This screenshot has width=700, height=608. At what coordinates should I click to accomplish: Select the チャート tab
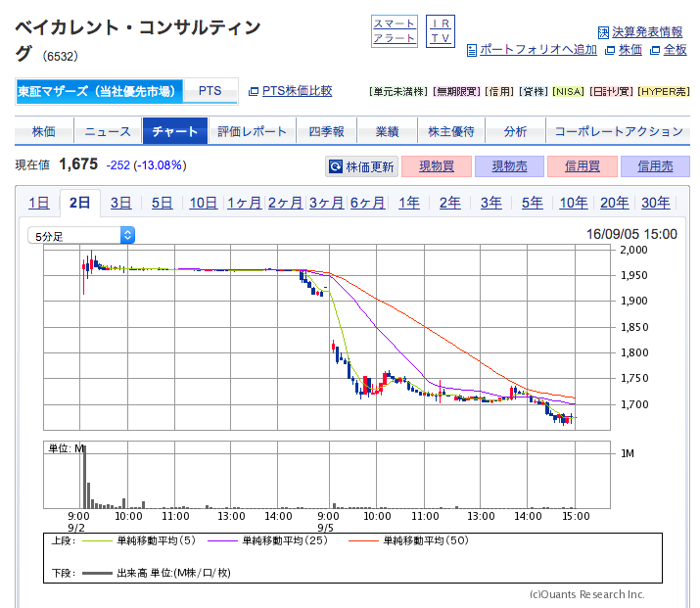click(175, 131)
